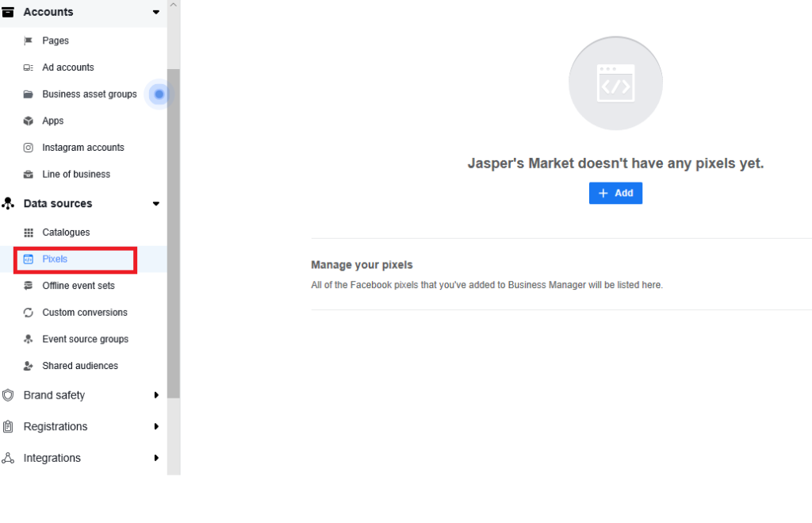This screenshot has width=812, height=523.
Task: Click the Ad accounts icon
Action: [x=29, y=67]
